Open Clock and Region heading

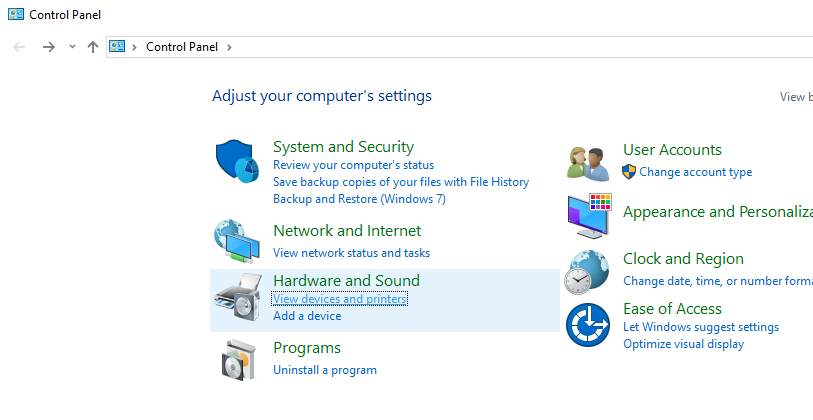click(683, 259)
